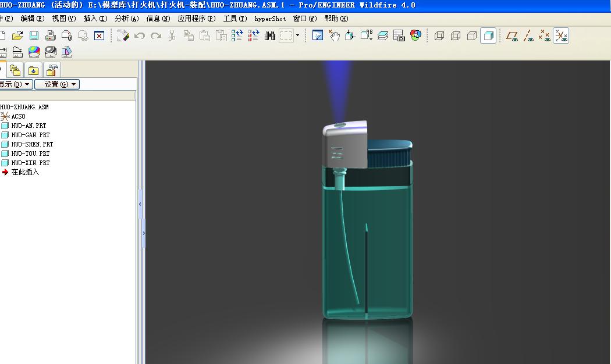The image size is (611, 364).
Task: Click the Open file folder icon
Action: [17, 36]
